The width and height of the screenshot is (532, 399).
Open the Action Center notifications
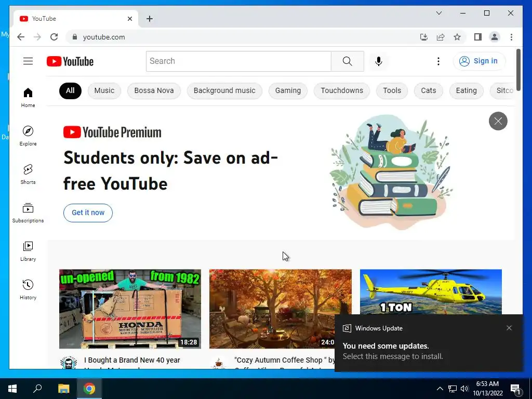click(516, 389)
